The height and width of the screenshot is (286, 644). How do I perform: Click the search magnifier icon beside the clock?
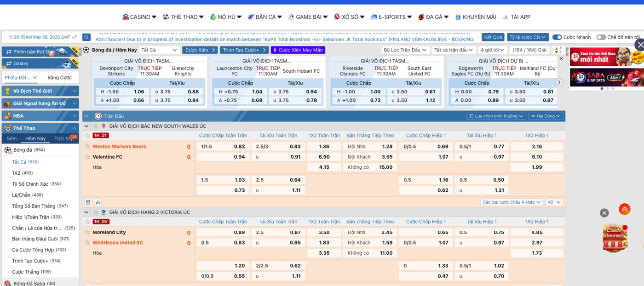point(86,37)
